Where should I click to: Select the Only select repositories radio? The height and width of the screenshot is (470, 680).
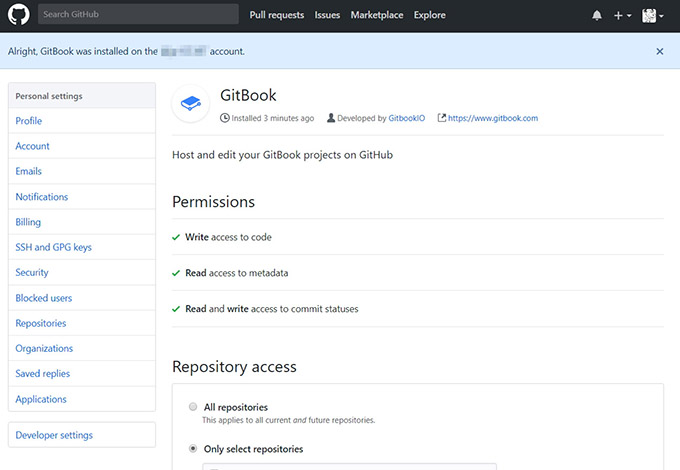193,448
